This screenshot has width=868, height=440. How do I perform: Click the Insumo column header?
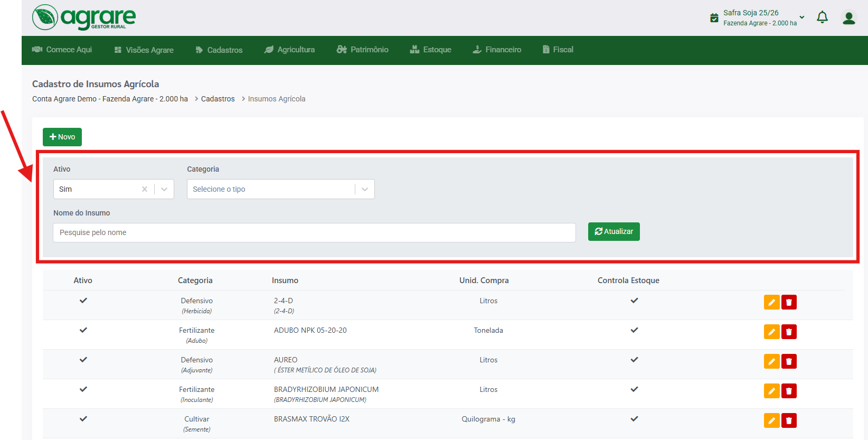285,280
